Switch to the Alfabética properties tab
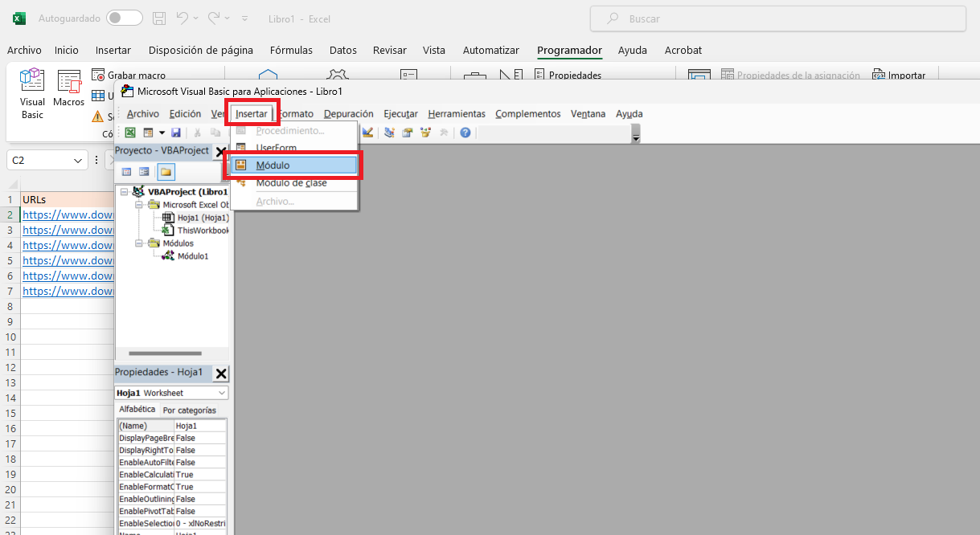 pos(137,410)
